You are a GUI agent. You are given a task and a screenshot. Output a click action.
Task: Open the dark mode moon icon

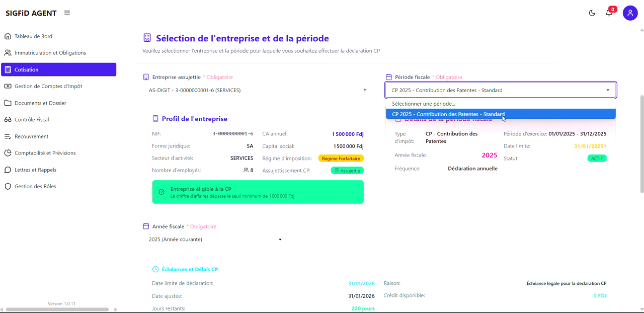tap(592, 13)
